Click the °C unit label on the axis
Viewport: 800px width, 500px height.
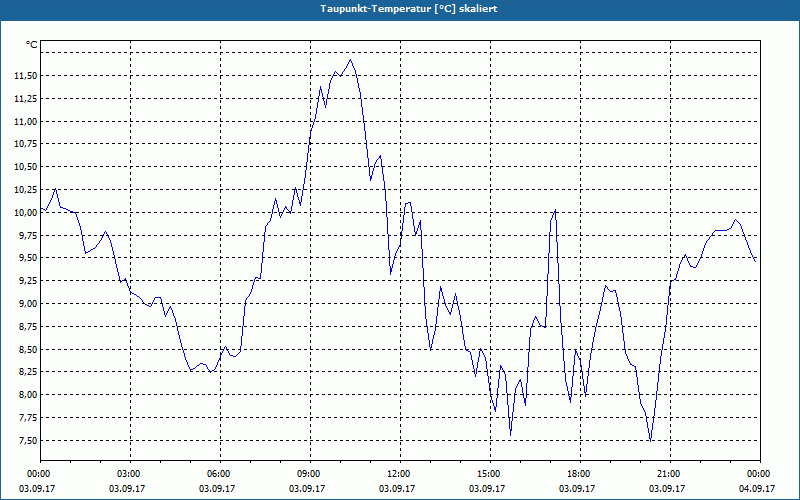coord(32,45)
